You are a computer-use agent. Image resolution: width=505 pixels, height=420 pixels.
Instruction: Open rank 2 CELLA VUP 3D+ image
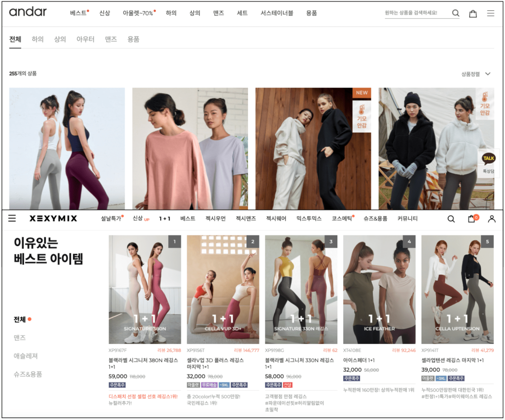pyautogui.click(x=223, y=289)
